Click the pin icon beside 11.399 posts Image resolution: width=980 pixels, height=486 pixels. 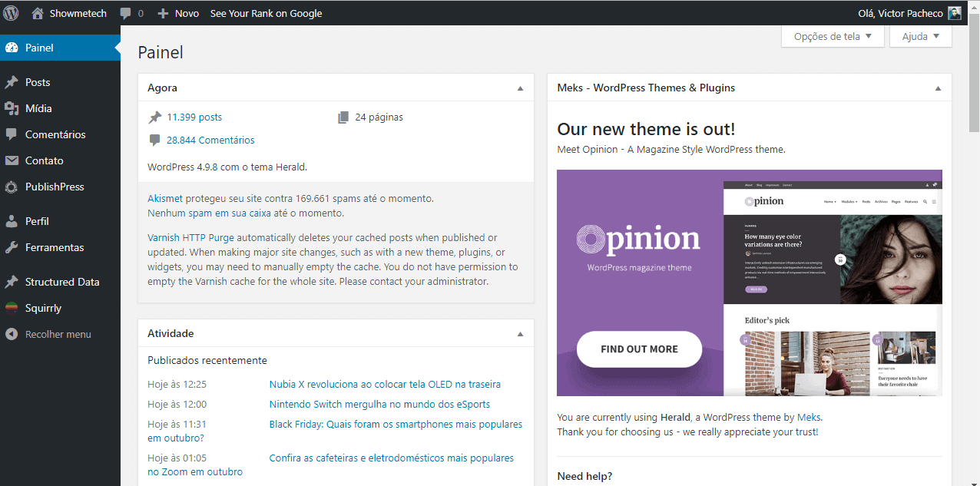(x=155, y=117)
